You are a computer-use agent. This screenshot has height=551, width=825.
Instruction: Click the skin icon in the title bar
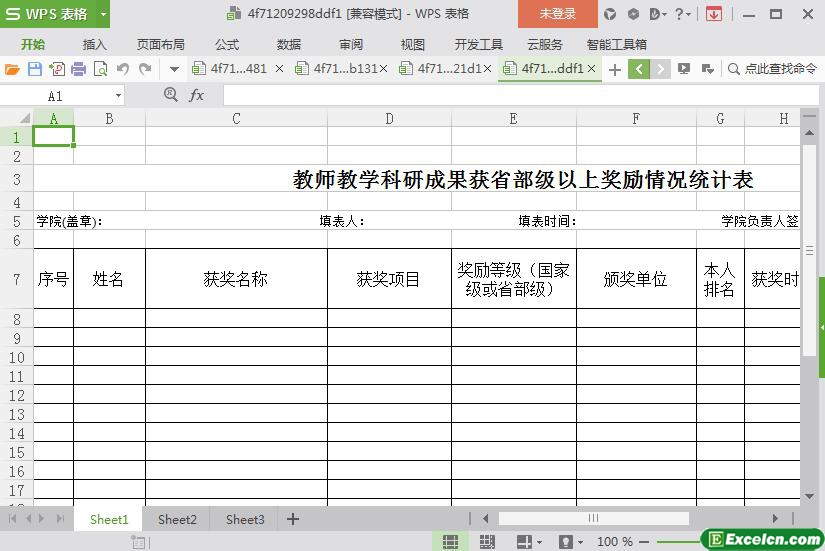(x=610, y=14)
